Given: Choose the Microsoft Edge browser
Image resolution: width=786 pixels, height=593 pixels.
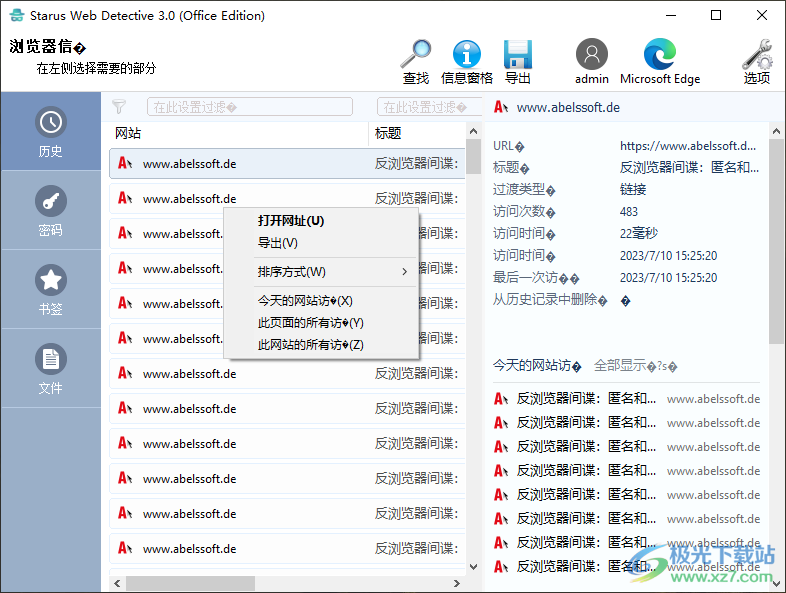Looking at the screenshot, I should point(660,62).
